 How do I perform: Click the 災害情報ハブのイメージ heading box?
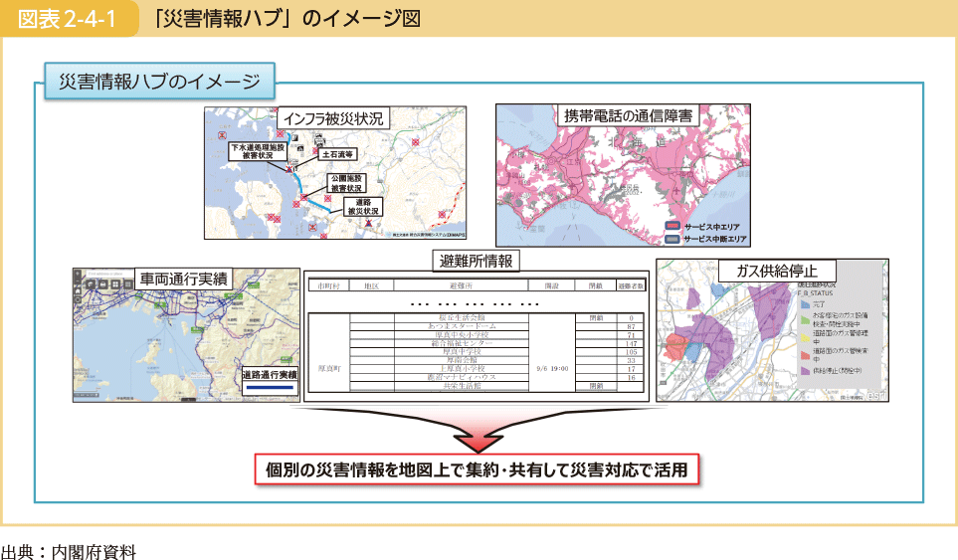coord(159,82)
